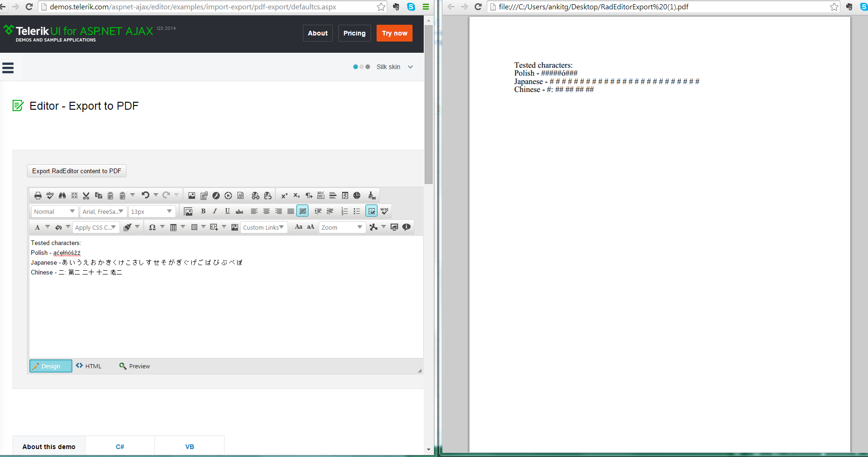
Task: Click the Format Stripper brush icon
Action: (371, 196)
